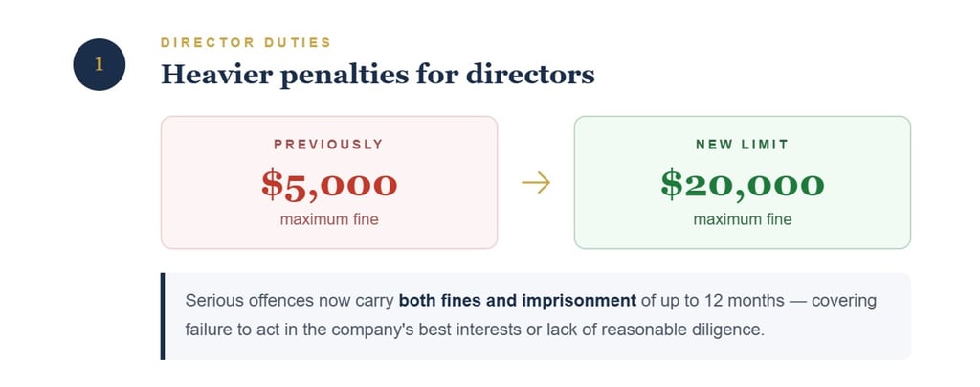This screenshot has width=980, height=387.
Task: Click the dollar sign in the red $5,000
Action: [272, 185]
